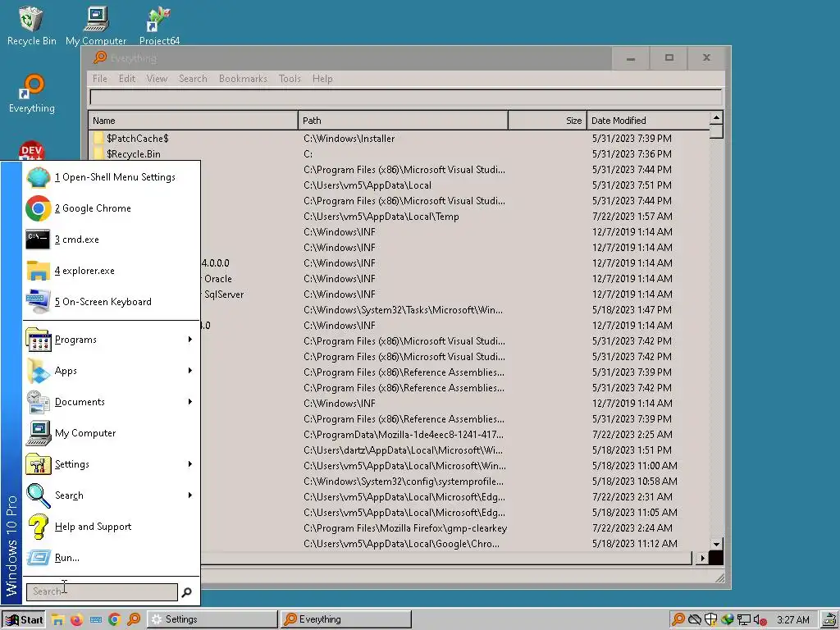Open the Help menu in Everything

point(322,79)
